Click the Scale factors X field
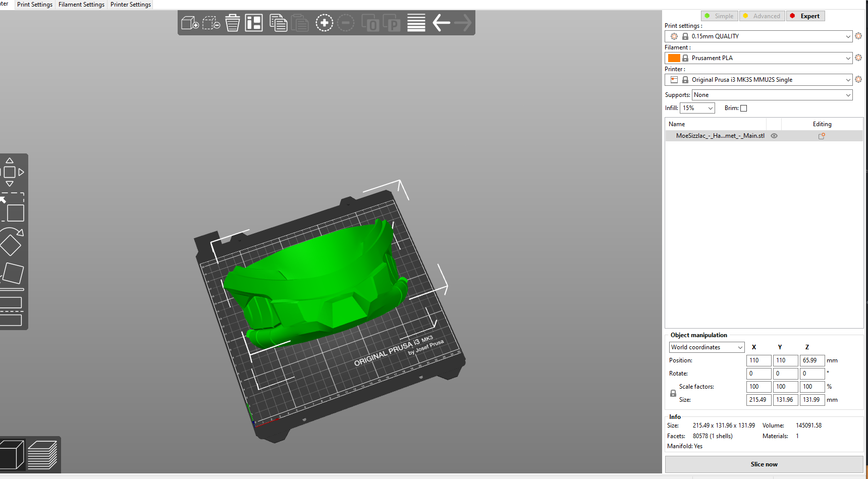Image resolution: width=868 pixels, height=479 pixels. 759,387
